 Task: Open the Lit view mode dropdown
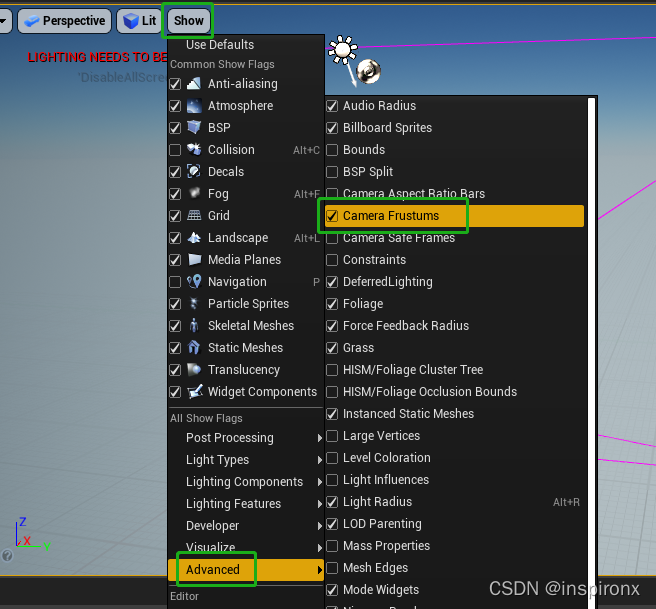tap(140, 21)
